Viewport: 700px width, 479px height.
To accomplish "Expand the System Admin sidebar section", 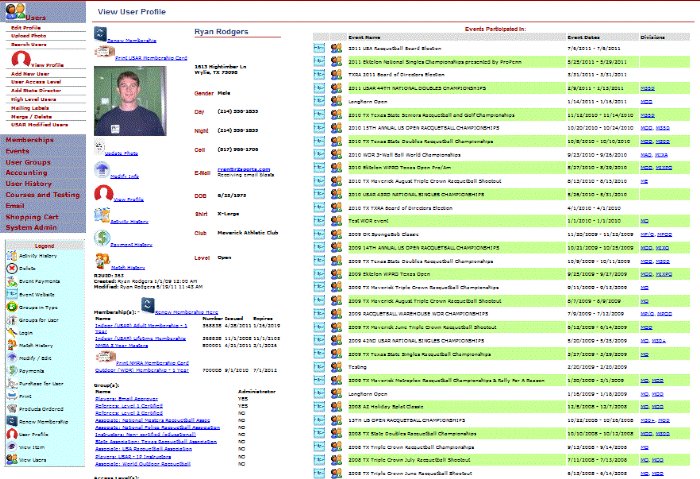I will tap(31, 227).
